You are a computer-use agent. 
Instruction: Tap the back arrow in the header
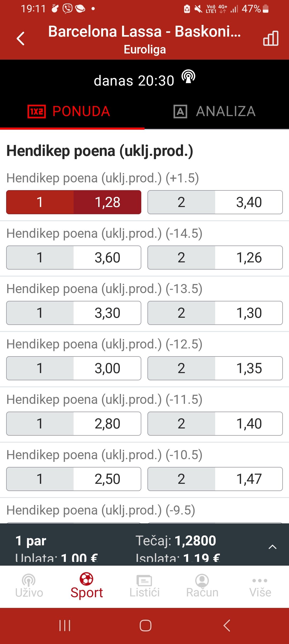pos(21,39)
